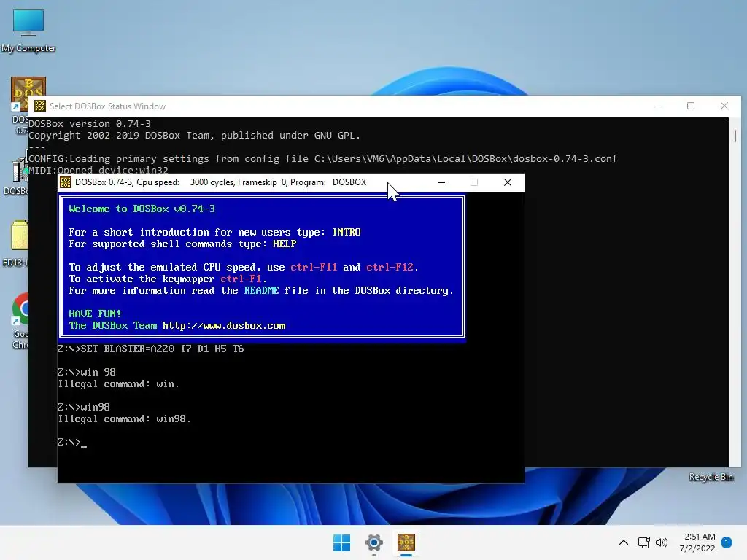Image resolution: width=747 pixels, height=560 pixels.
Task: Click the 'HAVE FUN!' text
Action: (95, 314)
